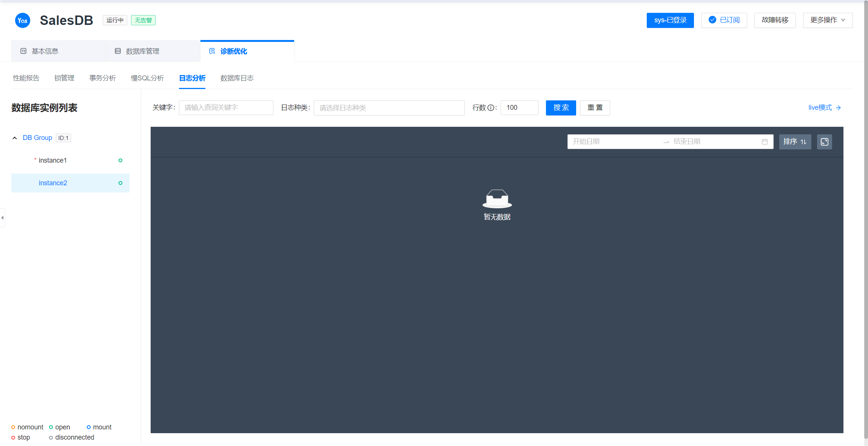The width and height of the screenshot is (868, 446).
Task: Click the live模式 arrow icon
Action: tap(839, 108)
